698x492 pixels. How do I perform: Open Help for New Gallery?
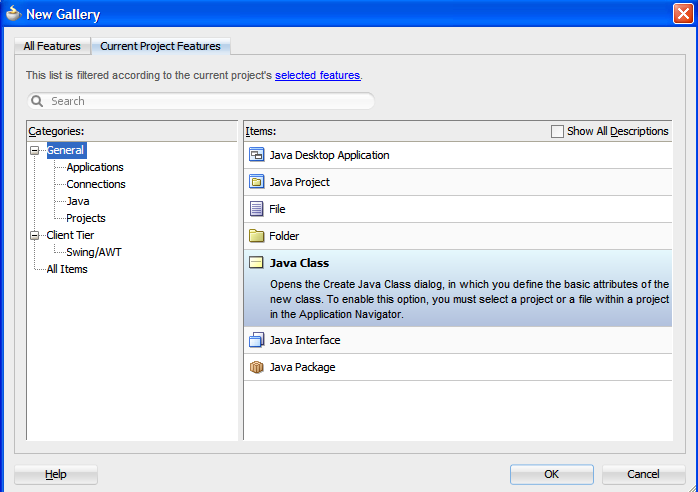pyautogui.click(x=56, y=474)
